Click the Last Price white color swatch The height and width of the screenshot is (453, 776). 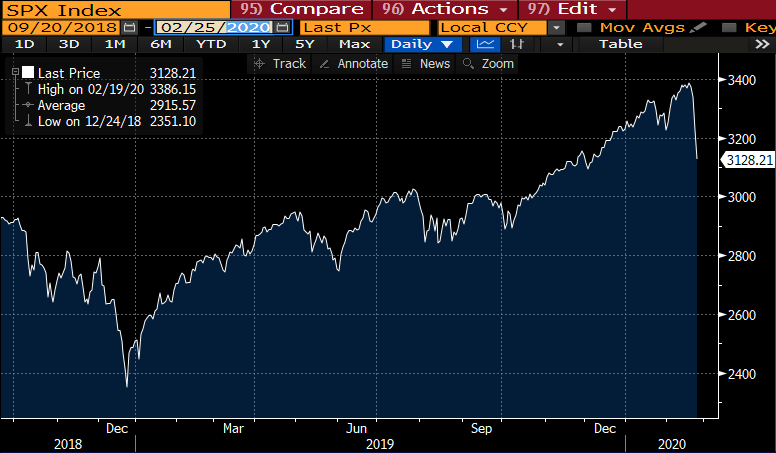26,73
